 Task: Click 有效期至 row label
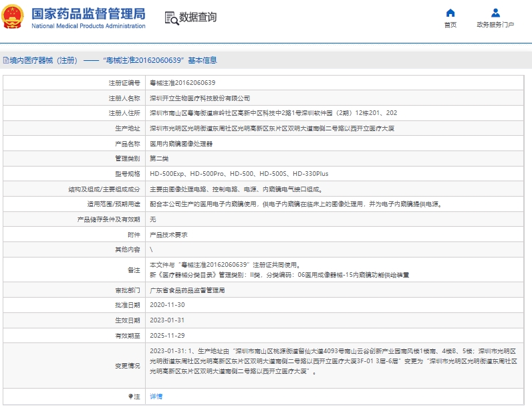coord(127,335)
